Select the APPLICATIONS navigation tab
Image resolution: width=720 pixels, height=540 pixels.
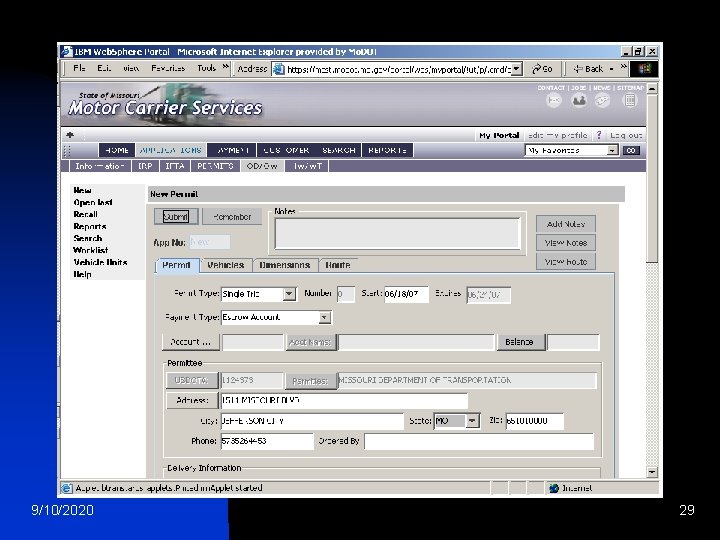(x=171, y=150)
